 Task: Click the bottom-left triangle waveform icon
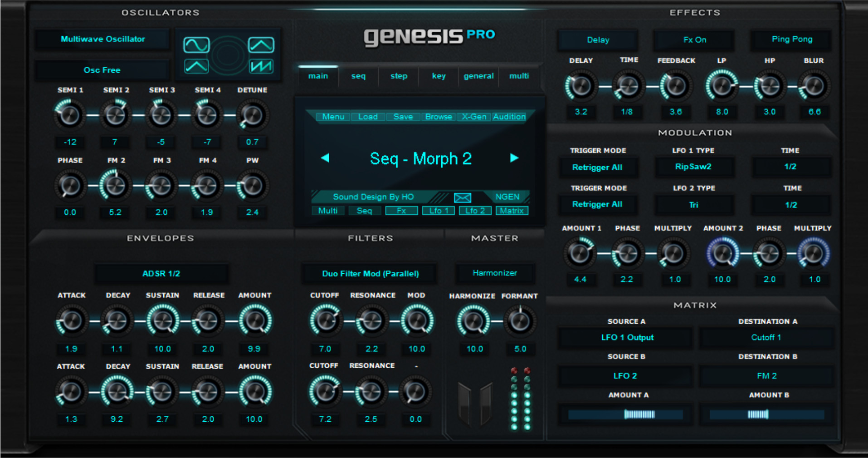pyautogui.click(x=196, y=66)
